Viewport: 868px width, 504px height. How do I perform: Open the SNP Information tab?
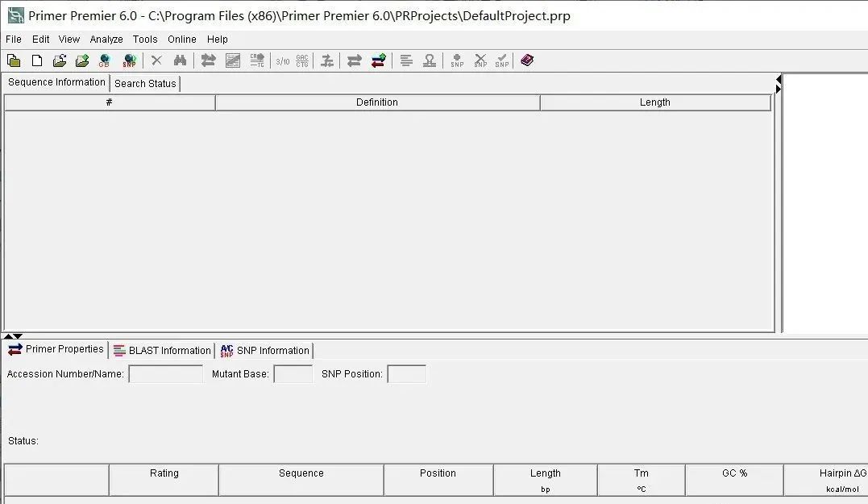(264, 351)
